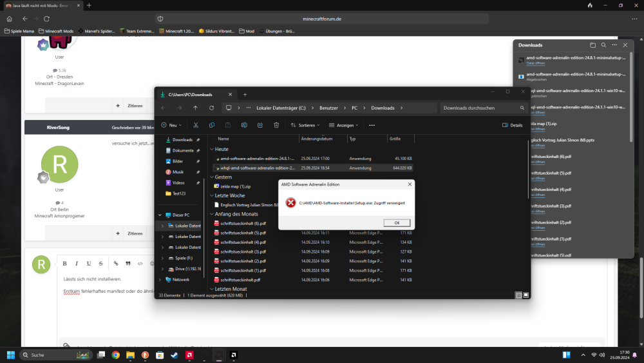The image size is (644, 363).
Task: Click open link under schriftstueckinhalt (3).pdf download
Action: point(538,211)
